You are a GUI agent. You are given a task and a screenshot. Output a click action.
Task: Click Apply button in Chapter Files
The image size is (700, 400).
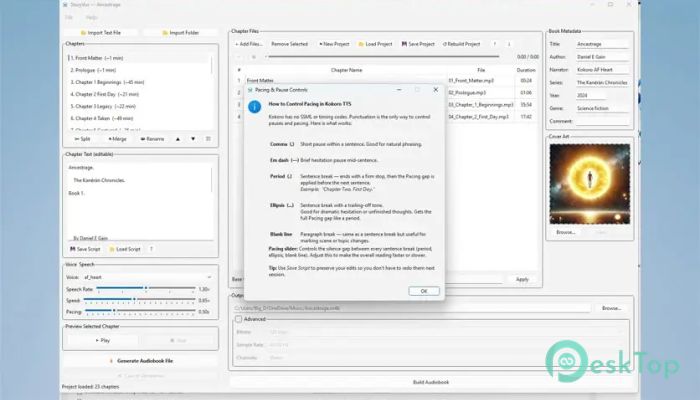522,279
